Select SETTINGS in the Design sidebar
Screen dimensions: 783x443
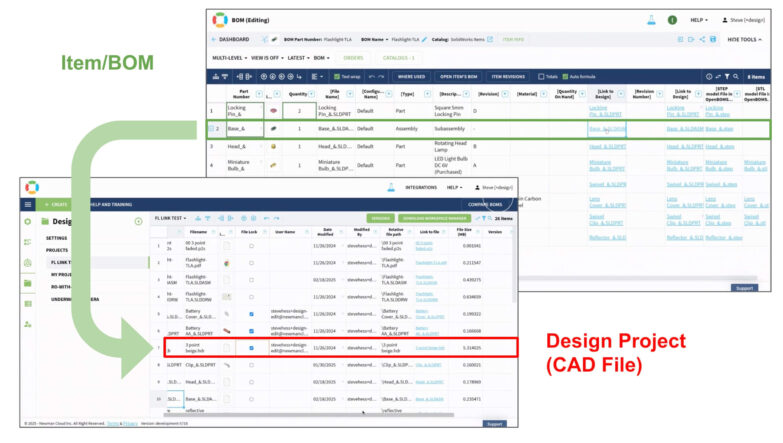tap(56, 238)
